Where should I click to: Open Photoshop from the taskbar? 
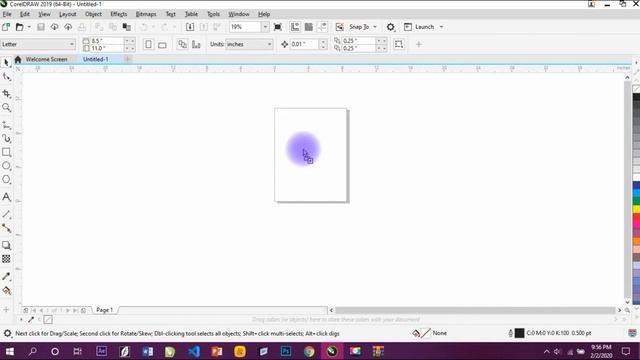coord(286,351)
